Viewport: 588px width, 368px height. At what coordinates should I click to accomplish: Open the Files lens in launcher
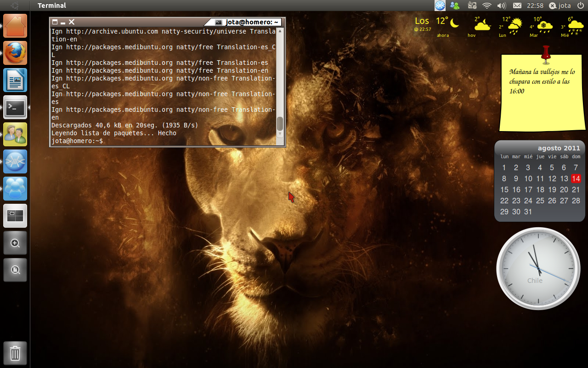pos(15,270)
